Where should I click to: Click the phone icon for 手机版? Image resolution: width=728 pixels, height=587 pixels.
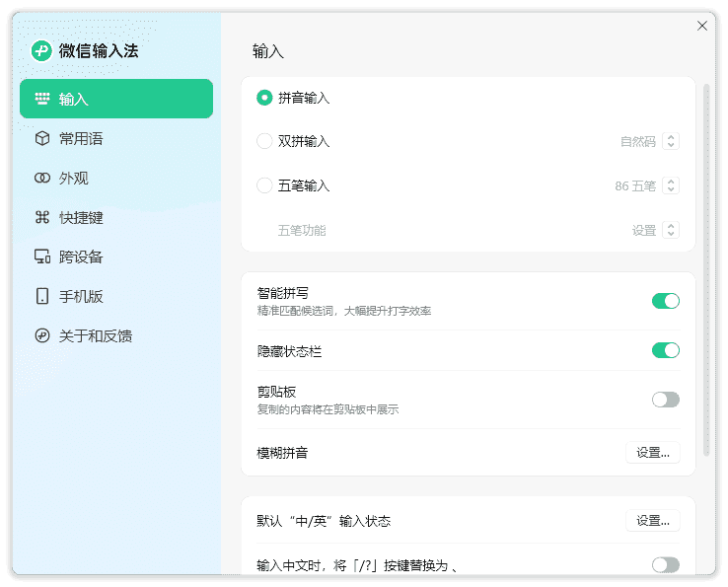[42, 297]
